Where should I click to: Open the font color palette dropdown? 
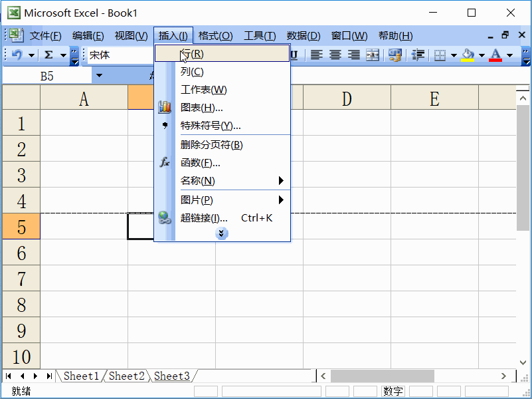[x=509, y=55]
